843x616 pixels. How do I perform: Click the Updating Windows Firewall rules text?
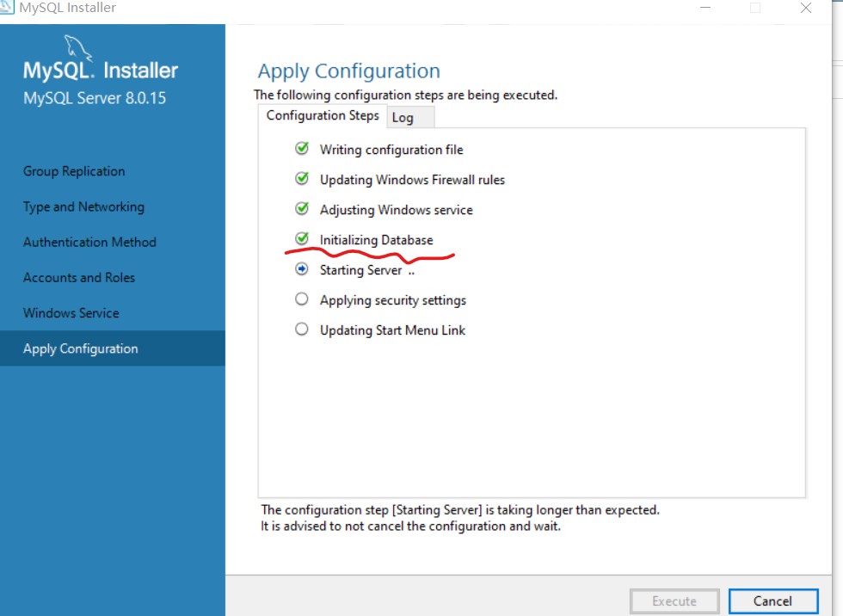(412, 180)
